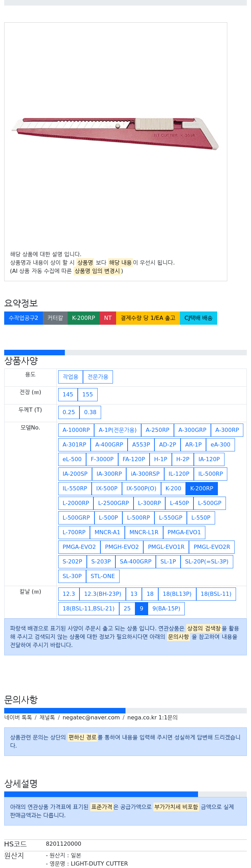Select the highlighted K-200RP model
This screenshot has height=868, width=251.
[x=202, y=489]
